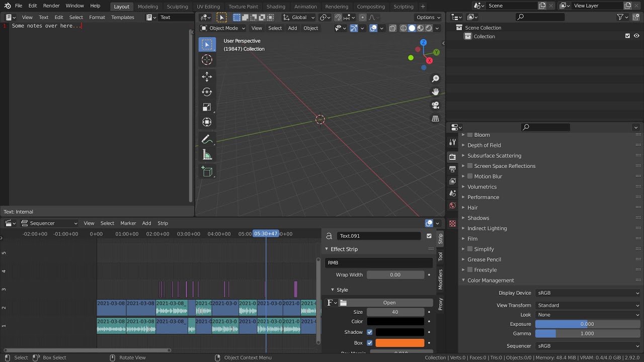
Task: Open the View Layer properties tab
Action: tap(452, 181)
